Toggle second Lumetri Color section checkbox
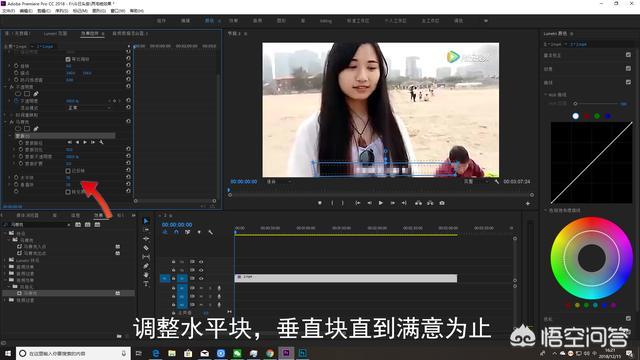This screenshot has width=640, height=360. pyautogui.click(x=628, y=69)
